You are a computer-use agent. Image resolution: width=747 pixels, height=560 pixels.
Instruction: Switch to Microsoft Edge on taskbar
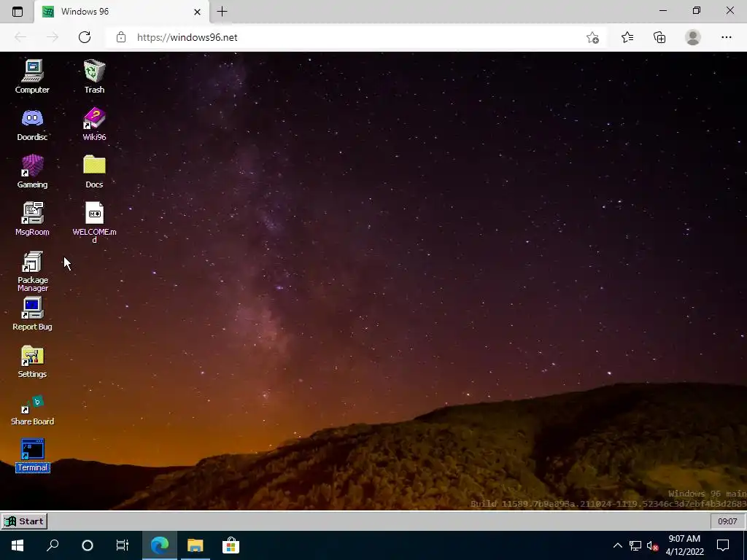pos(160,545)
